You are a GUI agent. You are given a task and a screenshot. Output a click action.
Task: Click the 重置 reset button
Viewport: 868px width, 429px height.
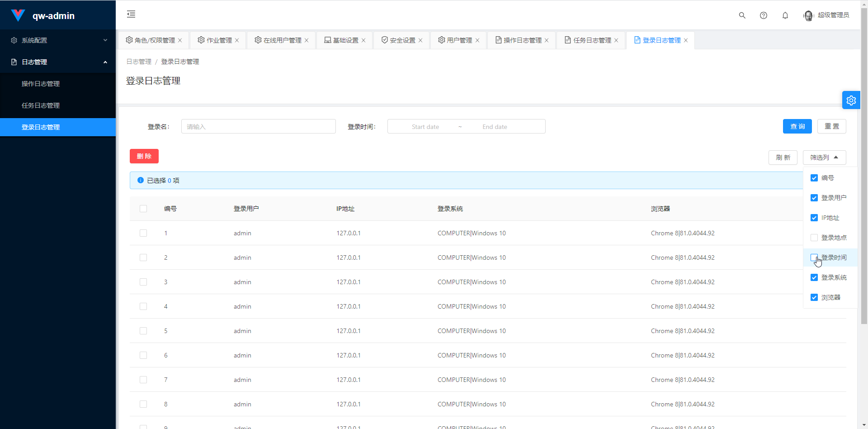click(x=832, y=126)
